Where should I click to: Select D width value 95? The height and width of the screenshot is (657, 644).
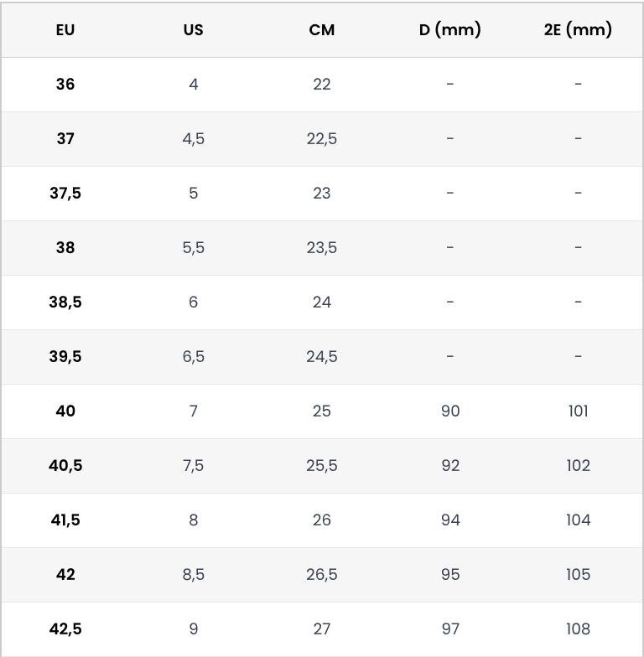click(x=450, y=574)
